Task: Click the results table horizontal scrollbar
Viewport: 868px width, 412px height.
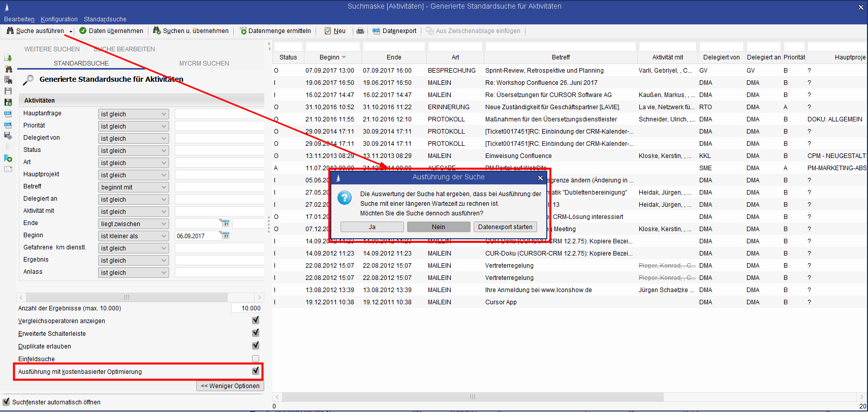Action: (473, 397)
